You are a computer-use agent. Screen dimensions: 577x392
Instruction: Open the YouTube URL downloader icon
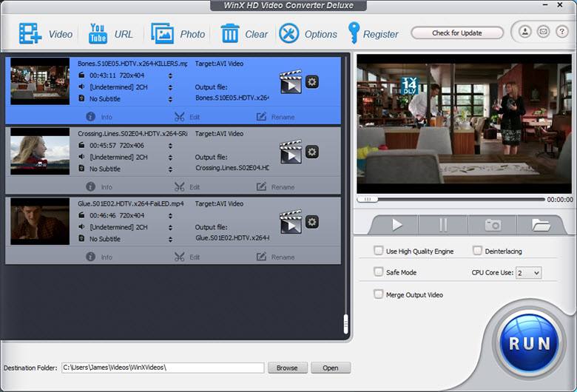[98, 34]
